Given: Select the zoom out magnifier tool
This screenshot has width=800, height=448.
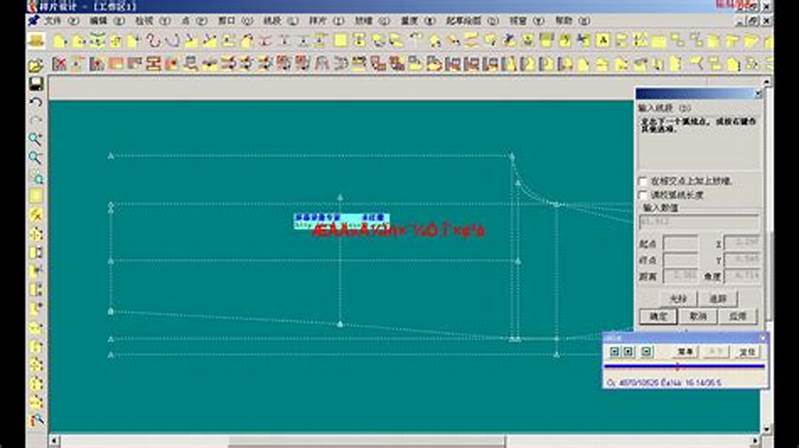Looking at the screenshot, I should tap(35, 158).
